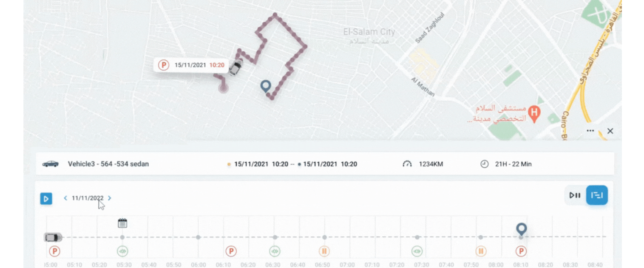Click the car icon at the timeline start
Image resolution: width=644 pixels, height=268 pixels.
pos(53,237)
